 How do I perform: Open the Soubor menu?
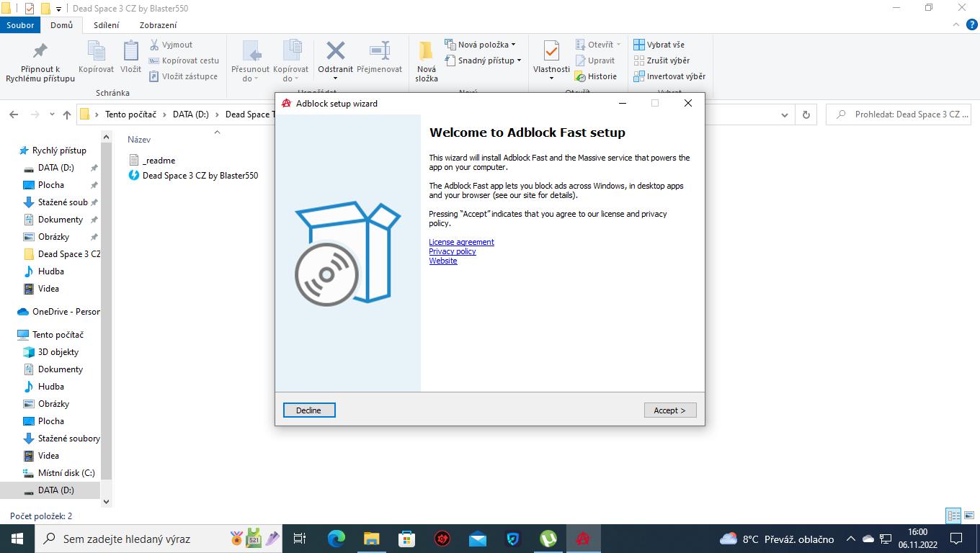click(20, 25)
